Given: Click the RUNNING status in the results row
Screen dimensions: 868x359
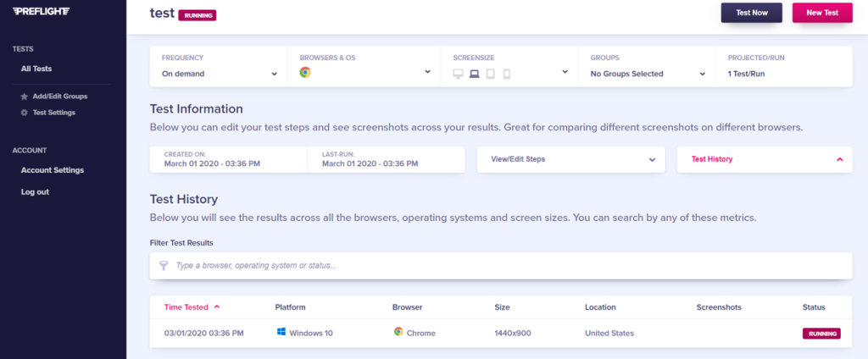Looking at the screenshot, I should click(x=821, y=334).
